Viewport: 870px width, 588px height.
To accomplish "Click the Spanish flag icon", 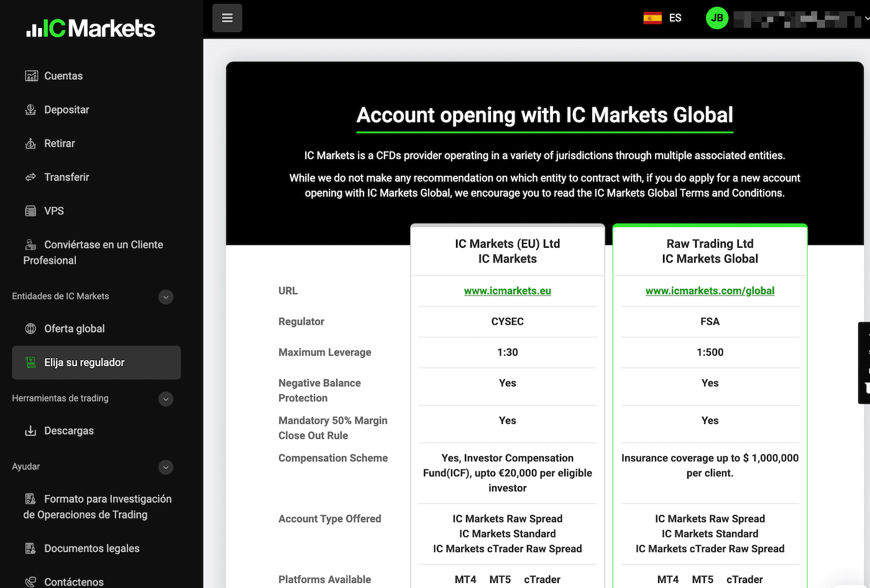I will tap(652, 18).
